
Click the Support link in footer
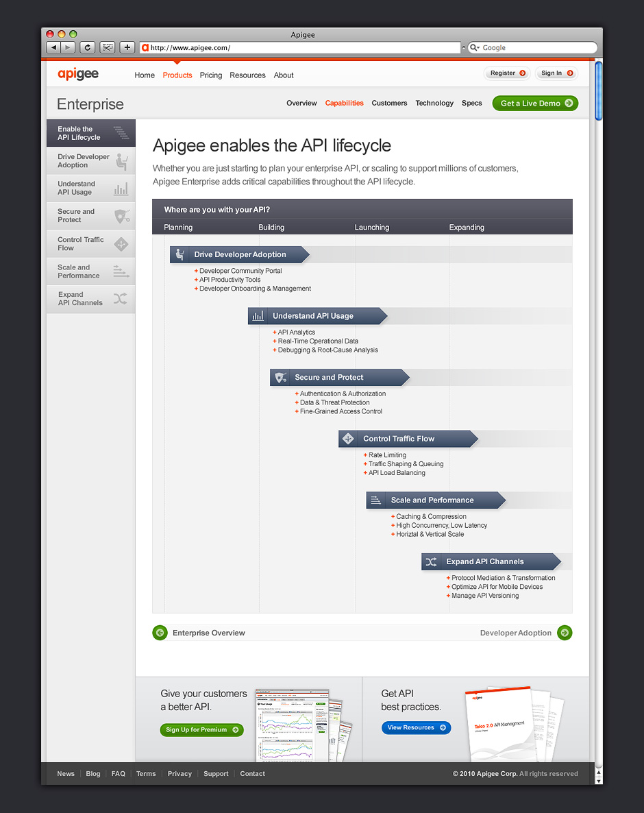[216, 773]
